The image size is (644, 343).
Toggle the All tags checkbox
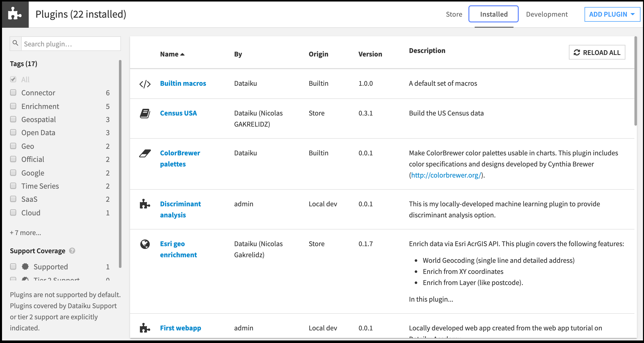click(x=13, y=79)
